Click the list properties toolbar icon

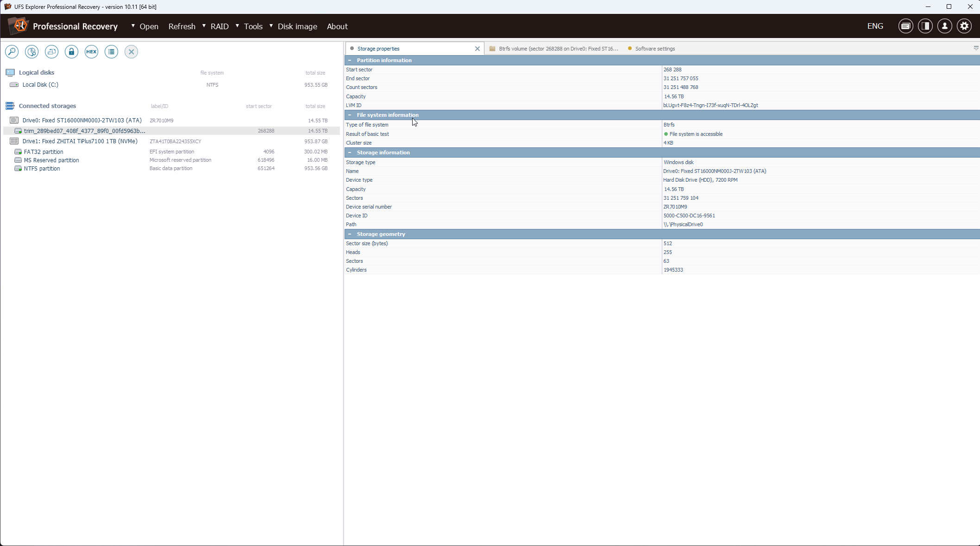click(111, 52)
